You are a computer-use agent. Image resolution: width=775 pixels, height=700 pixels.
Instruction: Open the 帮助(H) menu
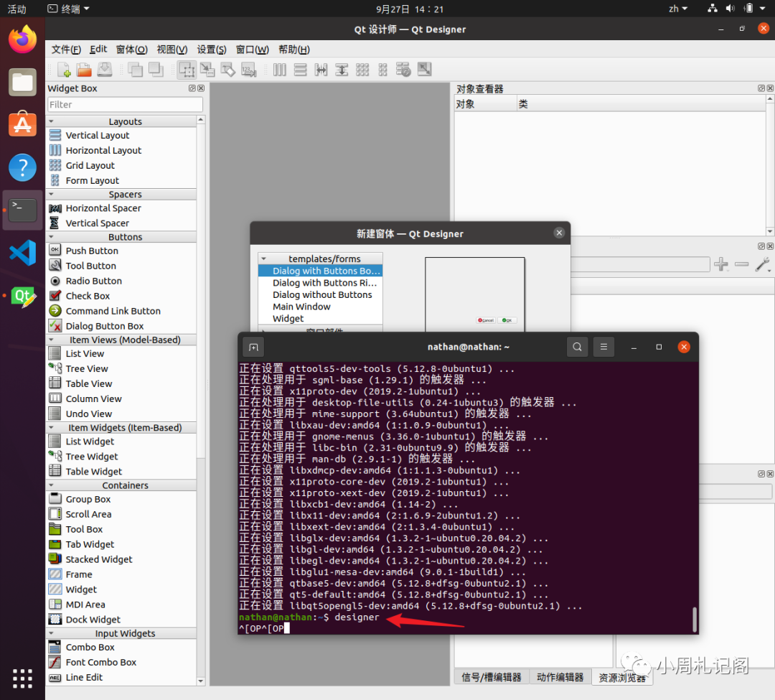click(x=294, y=50)
